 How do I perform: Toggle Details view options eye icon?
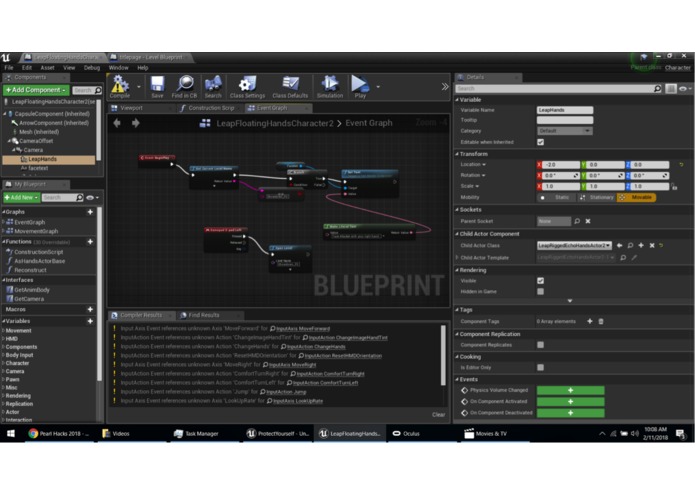(684, 89)
